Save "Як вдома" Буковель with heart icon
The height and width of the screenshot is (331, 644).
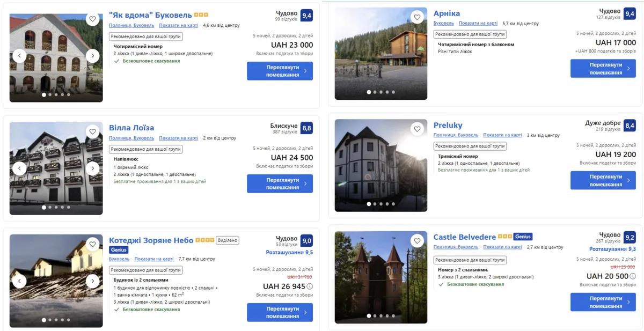click(92, 19)
